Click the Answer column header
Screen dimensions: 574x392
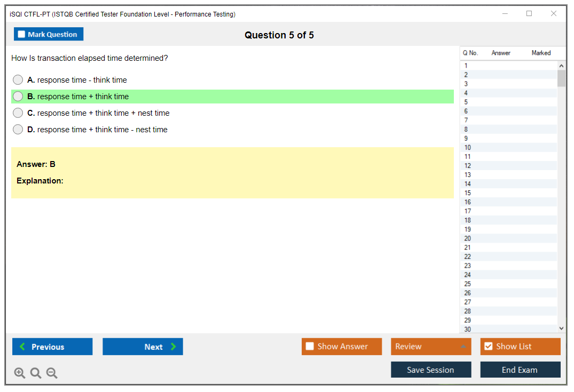coord(501,53)
